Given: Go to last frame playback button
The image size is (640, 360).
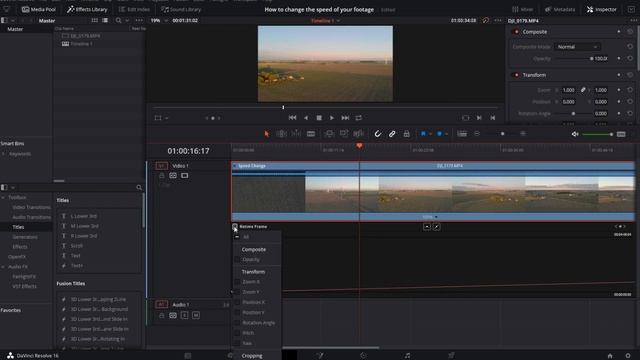Looking at the screenshot, I should (345, 118).
